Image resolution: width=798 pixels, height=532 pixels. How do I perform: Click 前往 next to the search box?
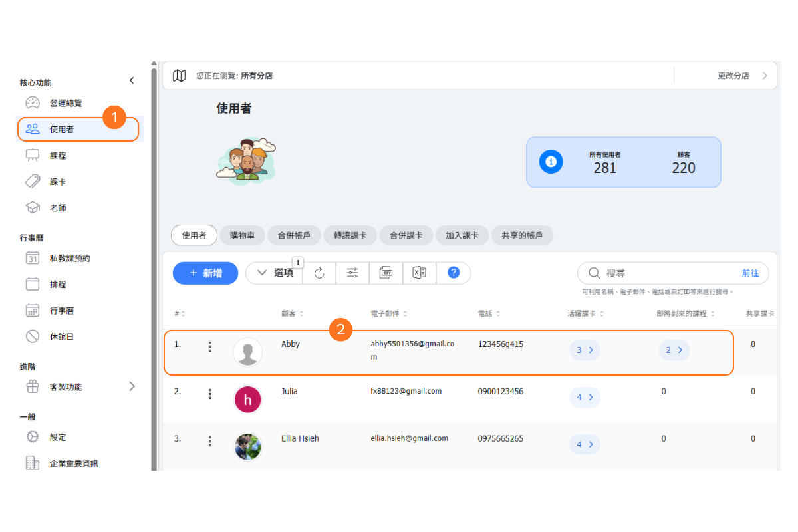(x=750, y=273)
